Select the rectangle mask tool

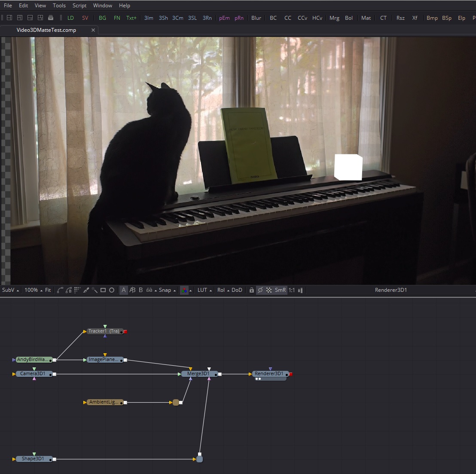103,290
